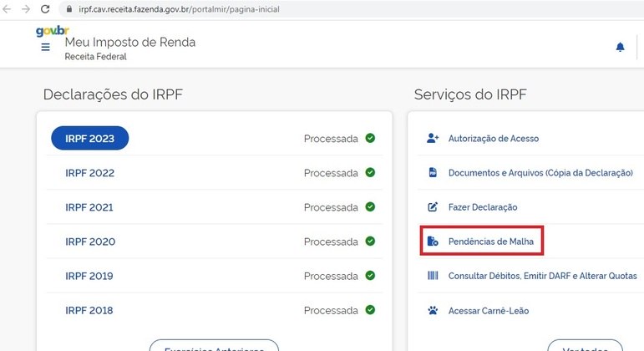Click the green check icon for IRPF 2023
Screen dimensions: 644x351
[370, 138]
